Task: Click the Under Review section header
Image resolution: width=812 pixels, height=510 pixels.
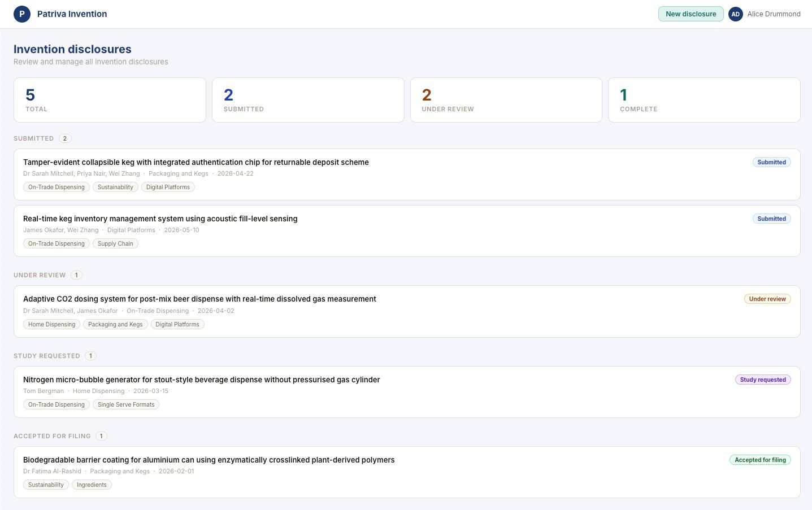Action: click(x=40, y=275)
